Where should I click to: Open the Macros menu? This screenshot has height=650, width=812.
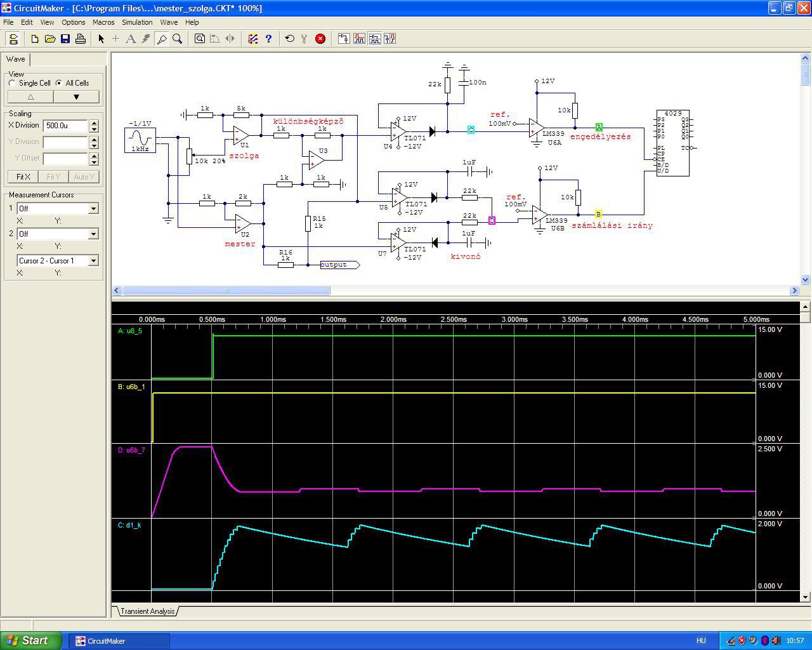[103, 22]
